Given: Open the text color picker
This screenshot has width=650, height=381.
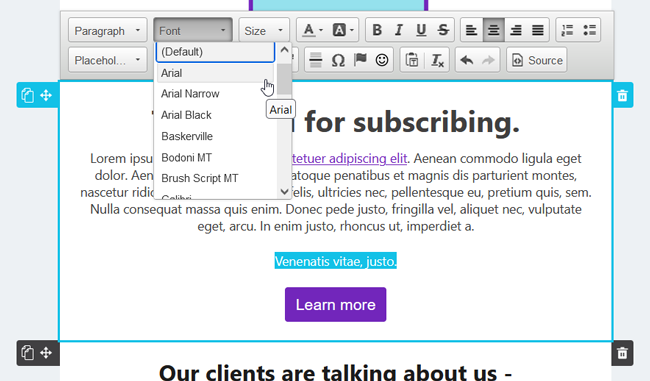Looking at the screenshot, I should click(312, 30).
